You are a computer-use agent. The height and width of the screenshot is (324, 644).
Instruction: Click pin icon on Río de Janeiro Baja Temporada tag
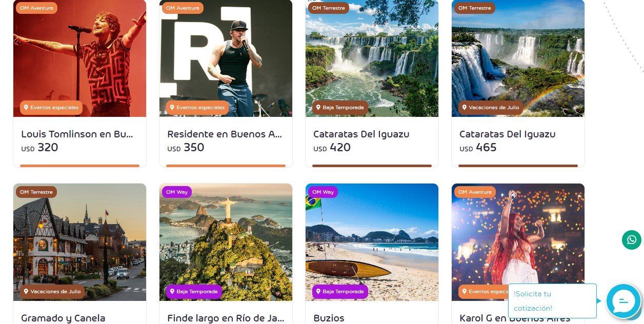click(172, 292)
